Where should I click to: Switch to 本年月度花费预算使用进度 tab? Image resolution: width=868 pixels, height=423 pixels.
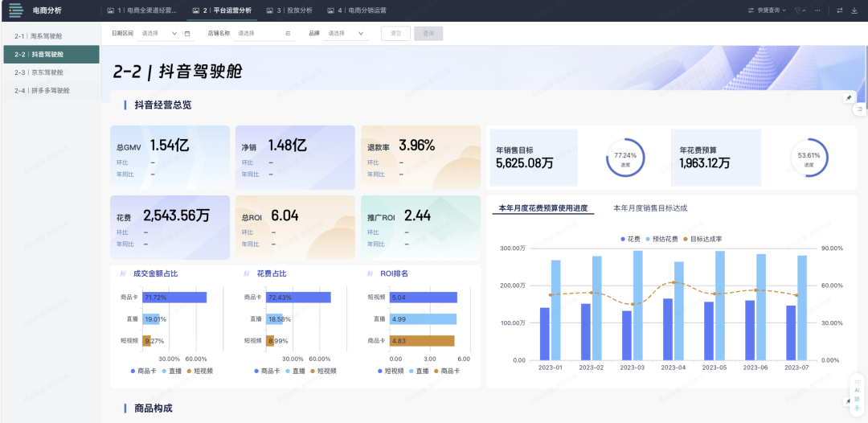click(x=543, y=208)
